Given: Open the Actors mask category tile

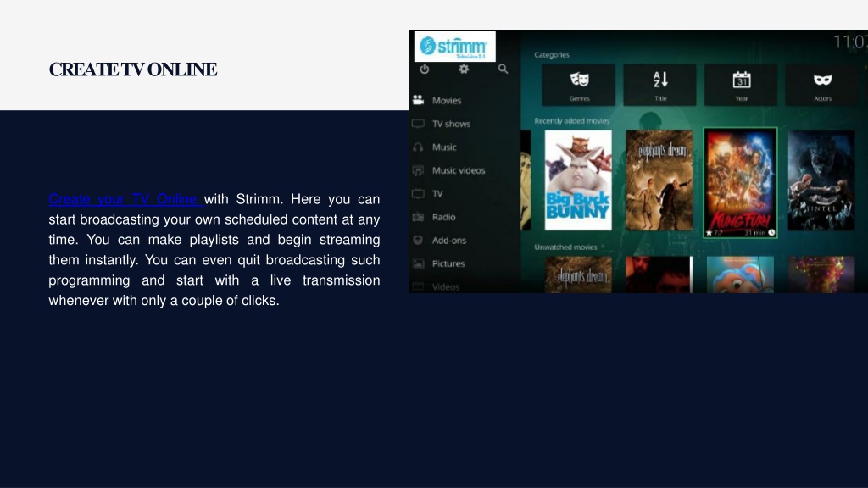Looking at the screenshot, I should click(822, 85).
